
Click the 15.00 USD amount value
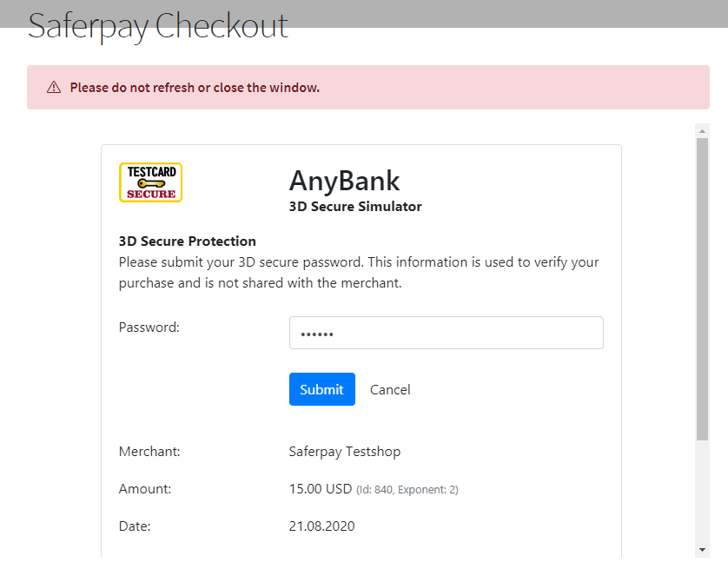click(x=320, y=489)
